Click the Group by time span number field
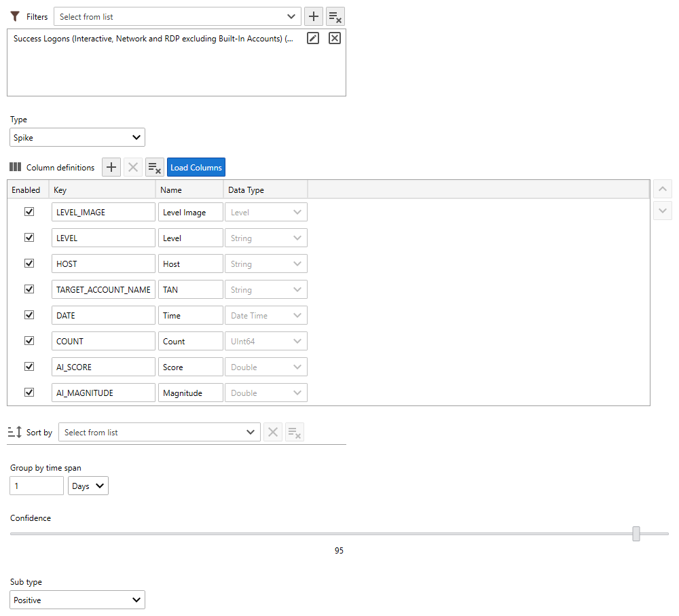Viewport: 679px width, 616px height. click(x=37, y=486)
